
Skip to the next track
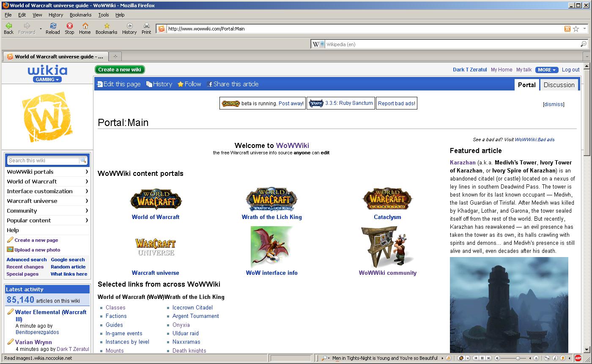489,358
